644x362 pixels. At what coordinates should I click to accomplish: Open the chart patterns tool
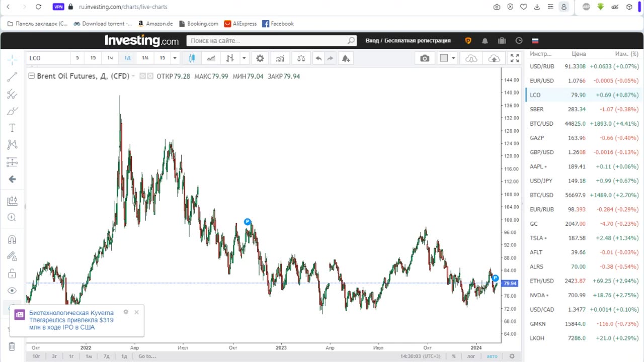coord(12,145)
